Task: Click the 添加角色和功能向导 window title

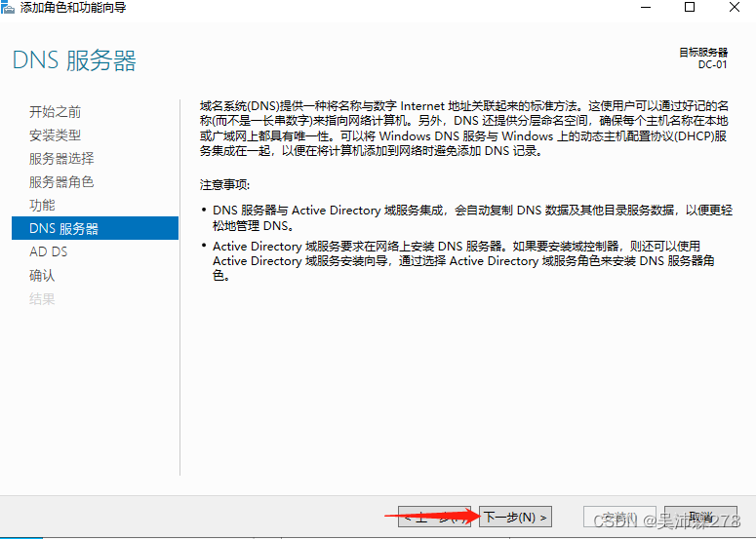Action: [x=73, y=8]
